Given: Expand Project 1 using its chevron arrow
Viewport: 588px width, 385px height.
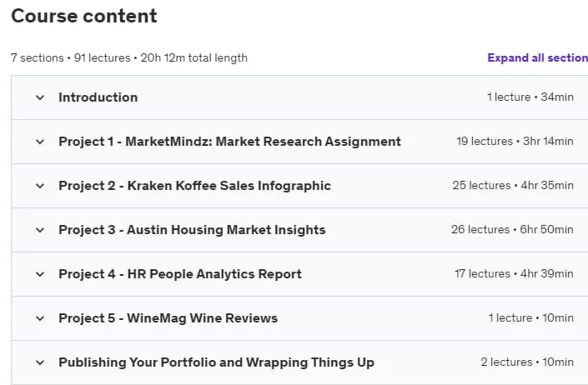Looking at the screenshot, I should pos(40,142).
